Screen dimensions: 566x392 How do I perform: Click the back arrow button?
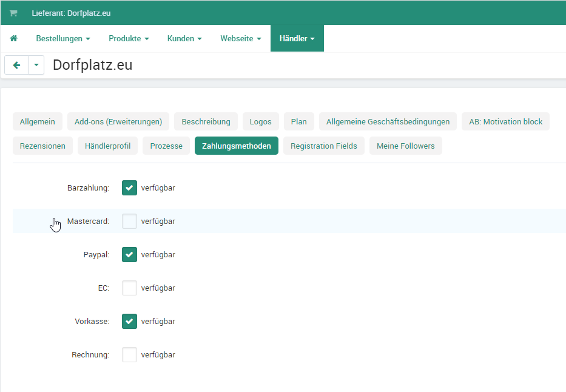16,65
